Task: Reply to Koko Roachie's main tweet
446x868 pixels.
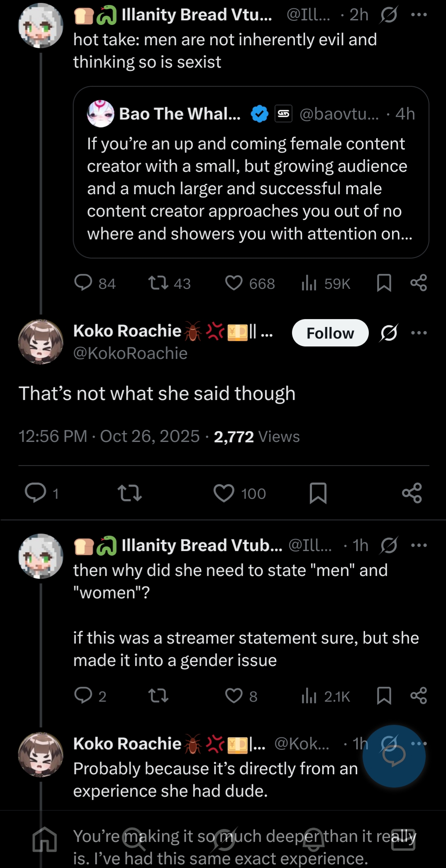Action: click(36, 493)
